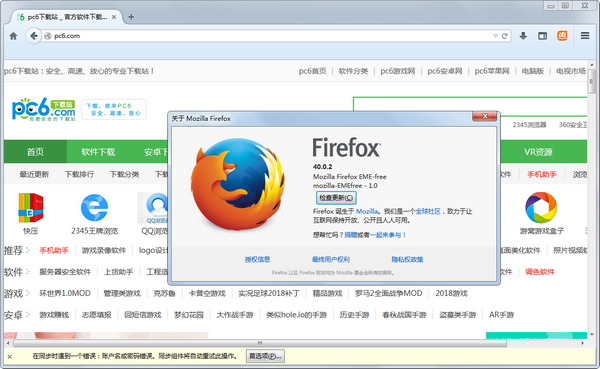The width and height of the screenshot is (600, 369).
Task: Click 环世界1.0MOD link
Action: click(65, 293)
